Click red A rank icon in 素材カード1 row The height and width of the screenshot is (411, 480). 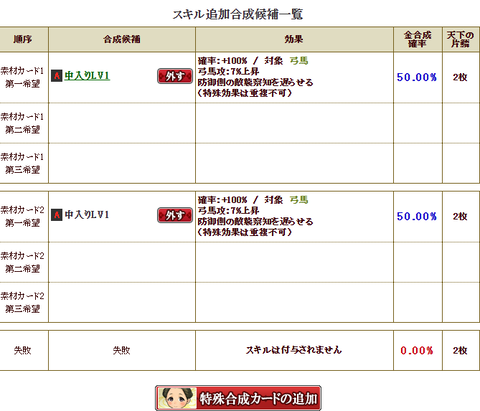(x=57, y=76)
